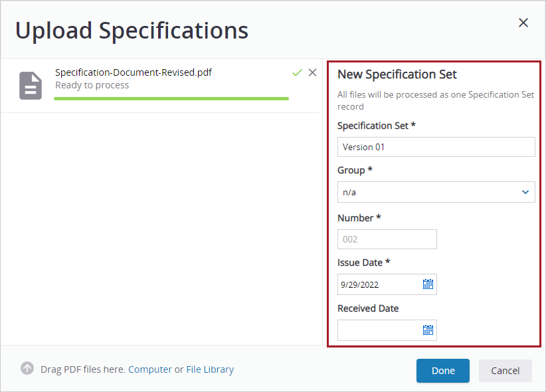
Task: Click the green upload progress bar
Action: tap(171, 98)
